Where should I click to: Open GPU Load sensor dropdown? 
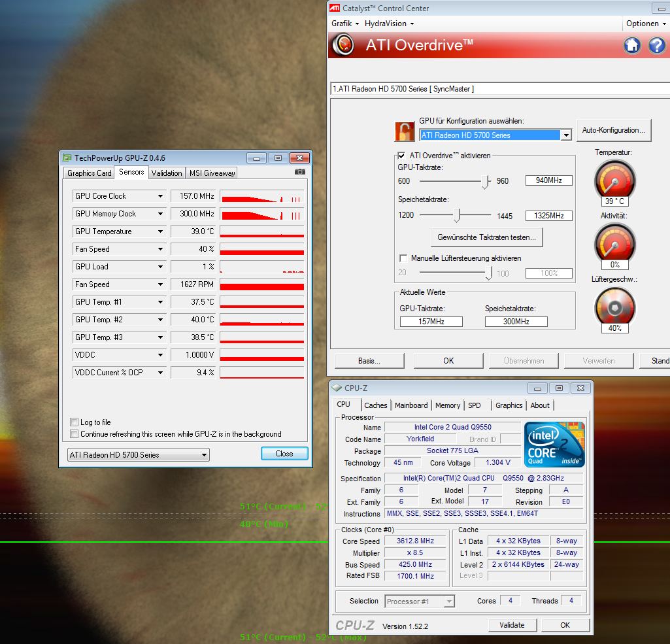click(x=160, y=267)
